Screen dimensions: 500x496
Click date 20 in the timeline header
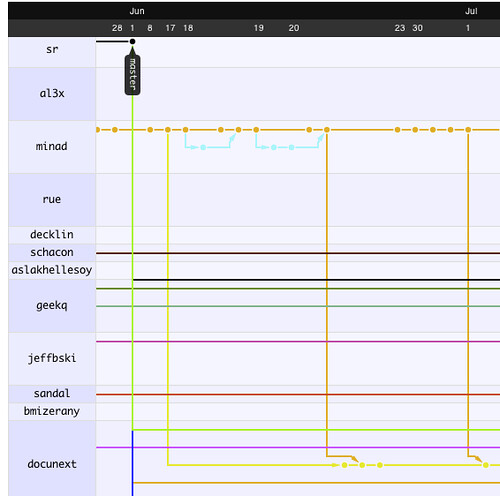294,28
